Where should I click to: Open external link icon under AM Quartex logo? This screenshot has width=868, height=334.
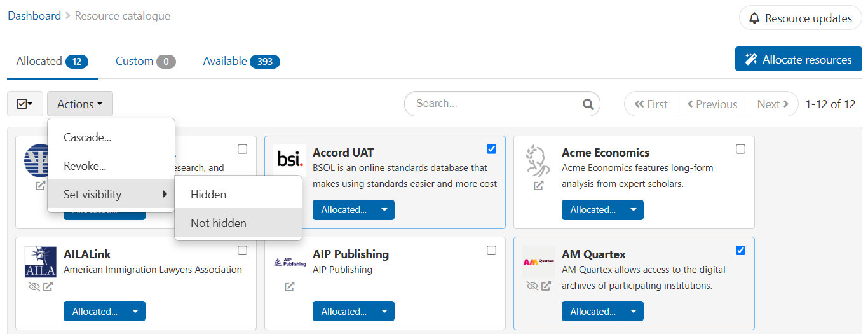tap(546, 287)
